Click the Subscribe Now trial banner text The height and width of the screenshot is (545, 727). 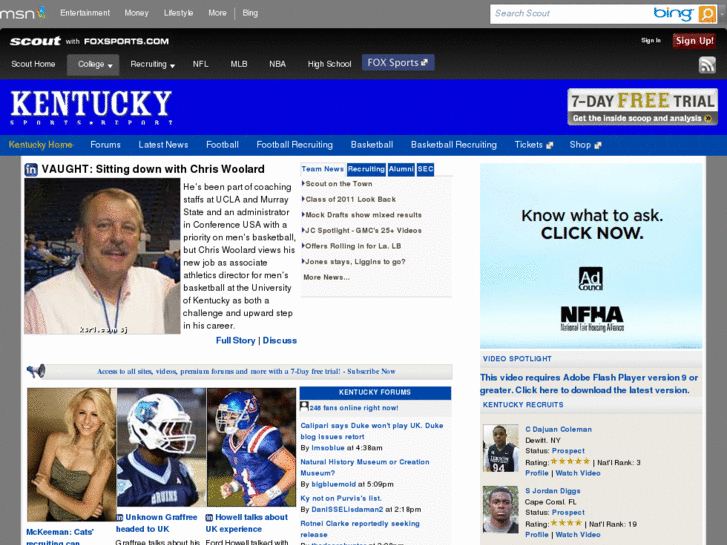[246, 372]
